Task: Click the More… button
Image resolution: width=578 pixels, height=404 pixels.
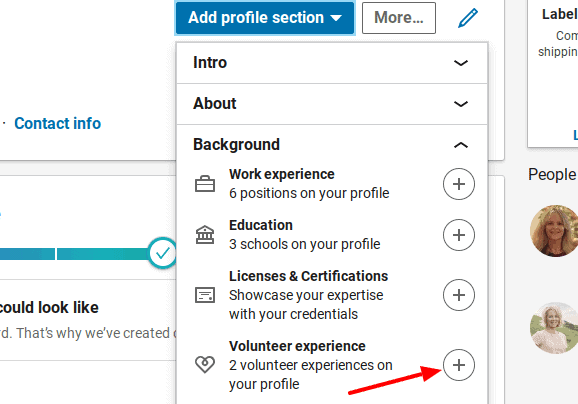Action: 399,18
